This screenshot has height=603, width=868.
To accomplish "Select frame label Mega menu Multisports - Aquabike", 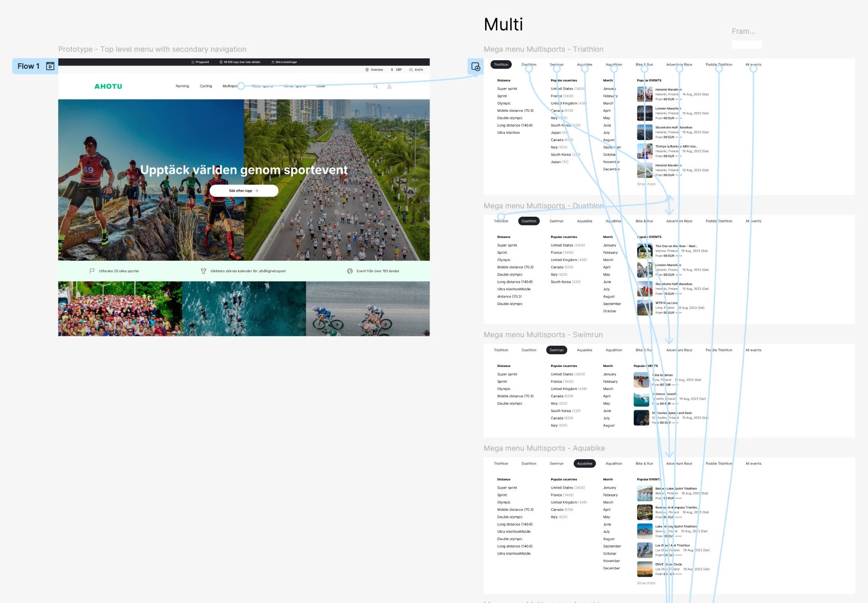I will [x=544, y=448].
